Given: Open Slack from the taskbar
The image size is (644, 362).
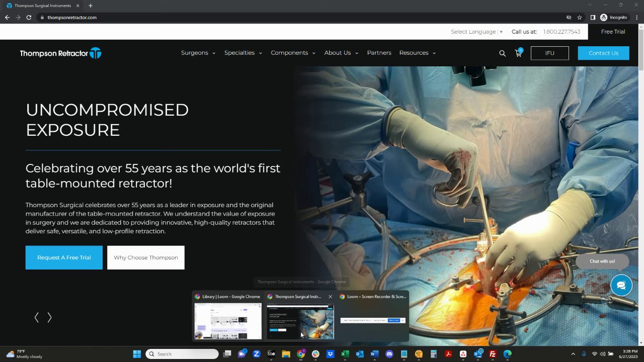Looking at the screenshot, I should (x=315, y=354).
